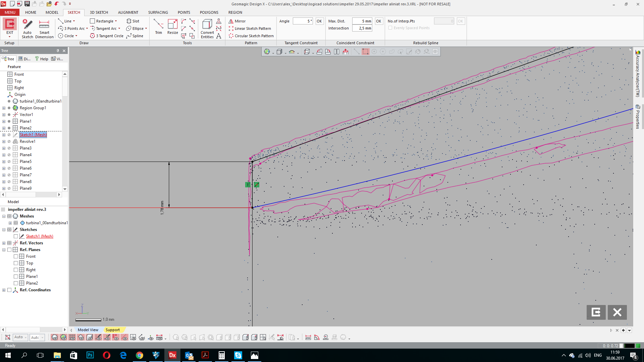644x362 pixels.
Task: Collapse Ref. Planes node in Model tree
Action: coord(4,250)
